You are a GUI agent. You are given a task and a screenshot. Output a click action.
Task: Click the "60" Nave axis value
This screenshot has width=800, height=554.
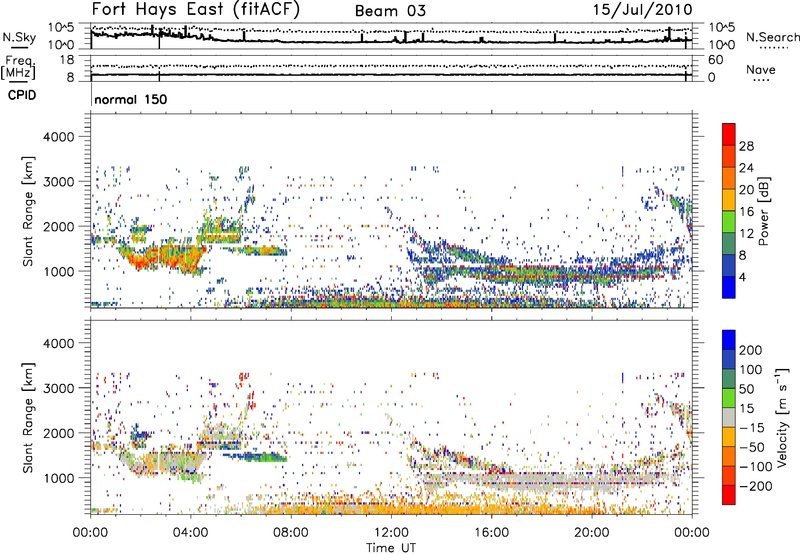pyautogui.click(x=715, y=60)
